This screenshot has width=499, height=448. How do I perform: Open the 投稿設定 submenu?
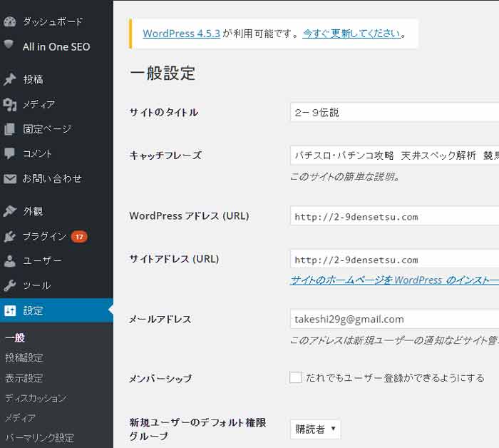[24, 357]
